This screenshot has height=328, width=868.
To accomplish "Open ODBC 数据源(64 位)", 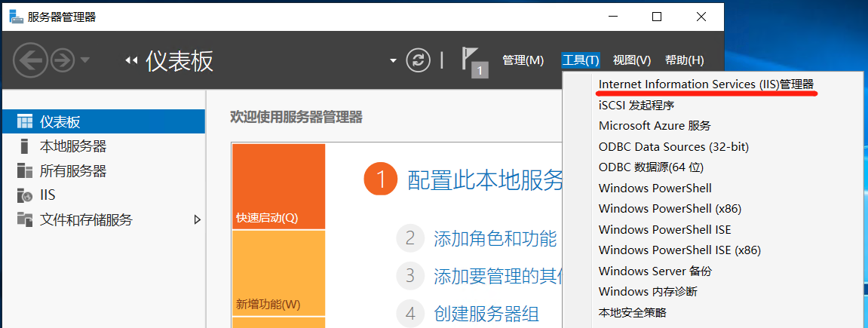I will click(651, 167).
